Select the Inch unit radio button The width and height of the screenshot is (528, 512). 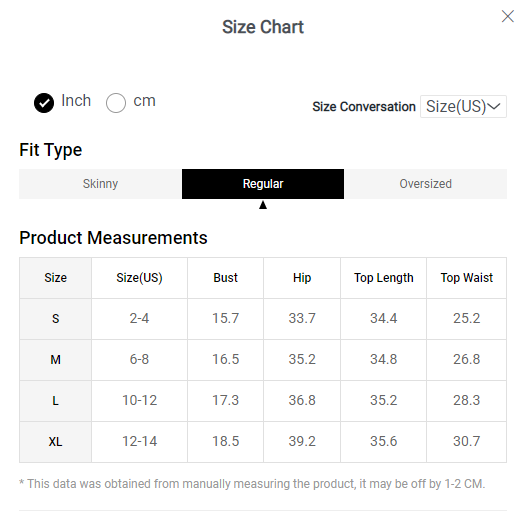(44, 102)
